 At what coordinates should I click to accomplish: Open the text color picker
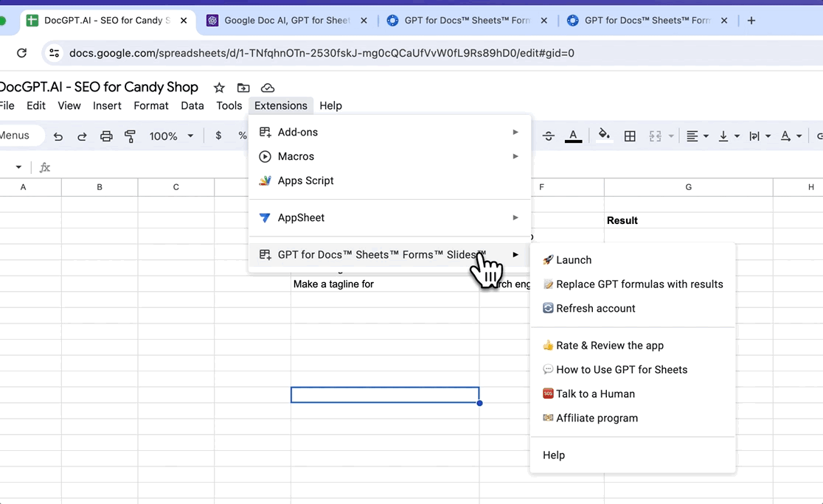point(573,136)
